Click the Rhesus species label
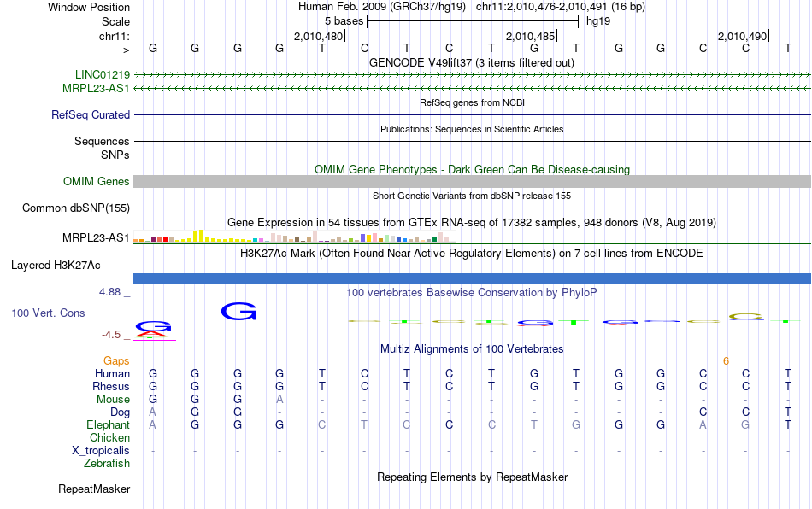This screenshot has width=812, height=509. click(111, 386)
